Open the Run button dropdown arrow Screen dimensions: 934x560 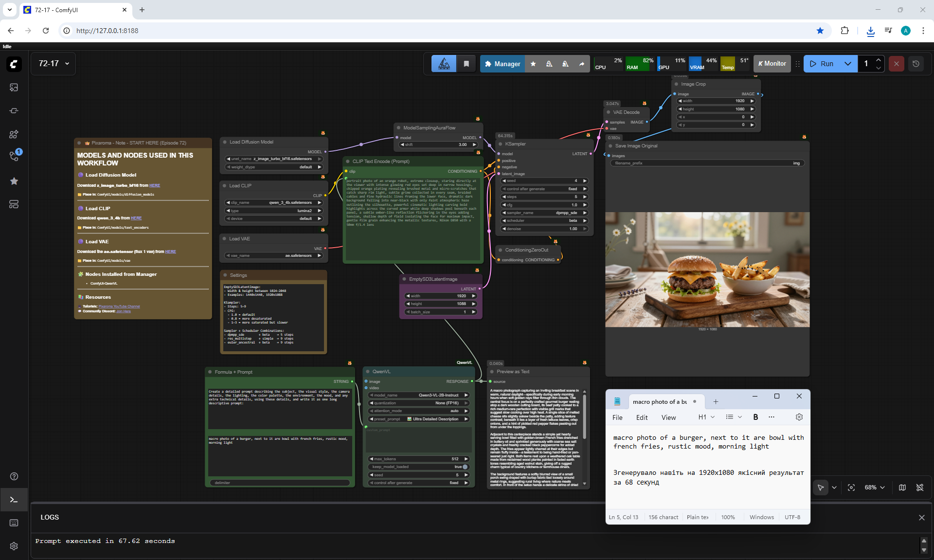pyautogui.click(x=848, y=64)
